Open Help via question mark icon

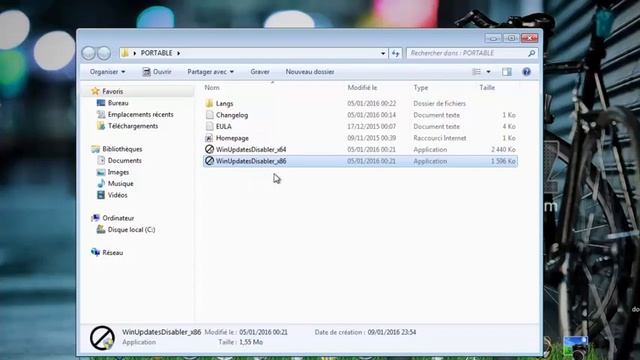527,72
